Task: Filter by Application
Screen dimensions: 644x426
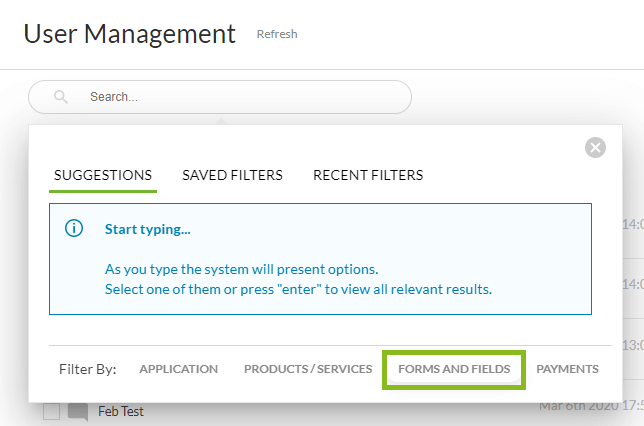Action: (178, 369)
